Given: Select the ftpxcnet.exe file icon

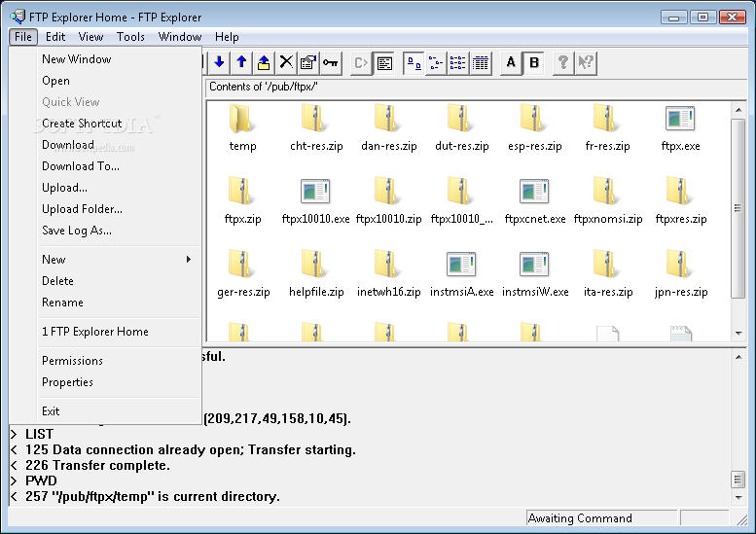Looking at the screenshot, I should [x=534, y=191].
